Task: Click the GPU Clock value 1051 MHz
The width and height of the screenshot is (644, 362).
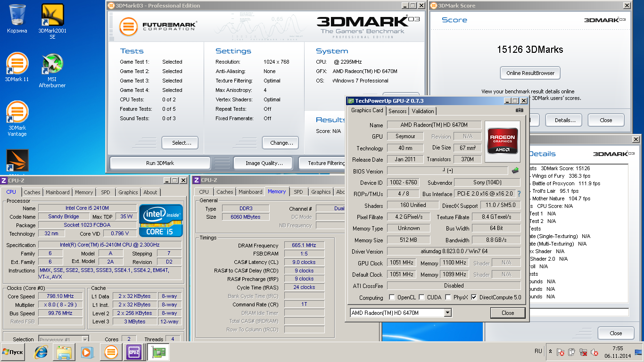Action: pos(402,263)
